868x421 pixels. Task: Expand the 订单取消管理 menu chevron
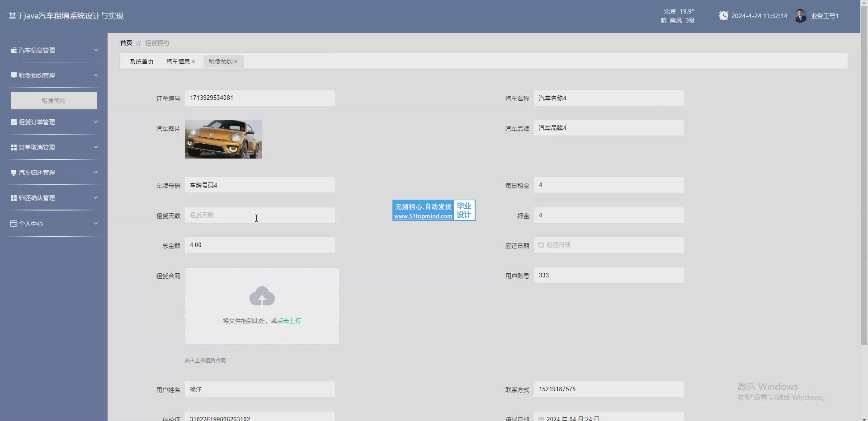(x=96, y=147)
